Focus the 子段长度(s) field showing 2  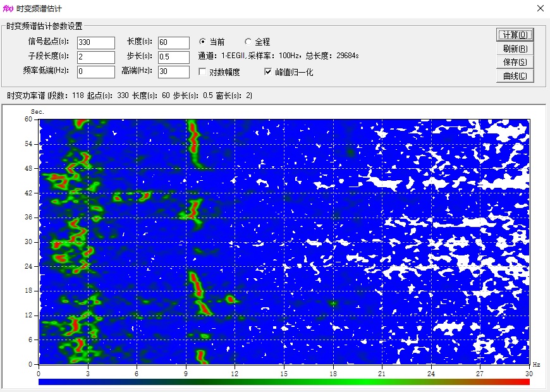coord(95,57)
